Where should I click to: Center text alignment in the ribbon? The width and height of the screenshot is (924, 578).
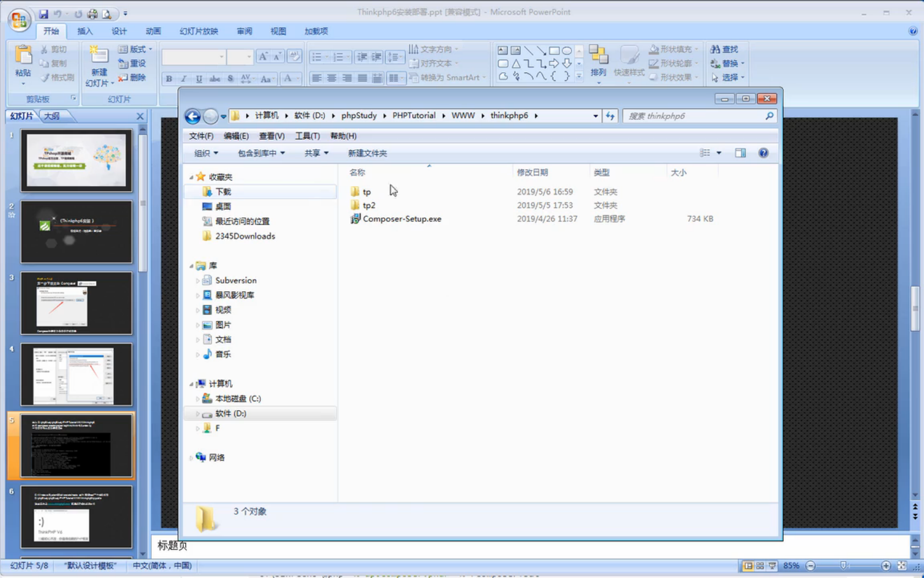click(x=332, y=79)
